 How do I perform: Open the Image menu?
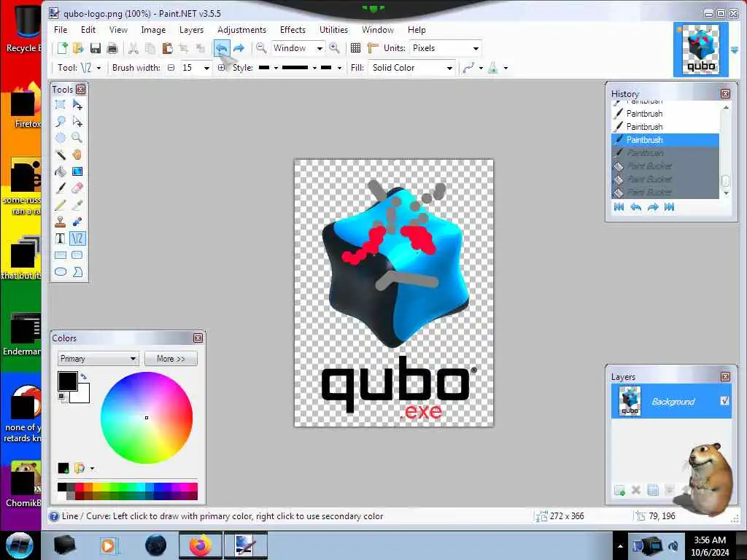pyautogui.click(x=153, y=29)
